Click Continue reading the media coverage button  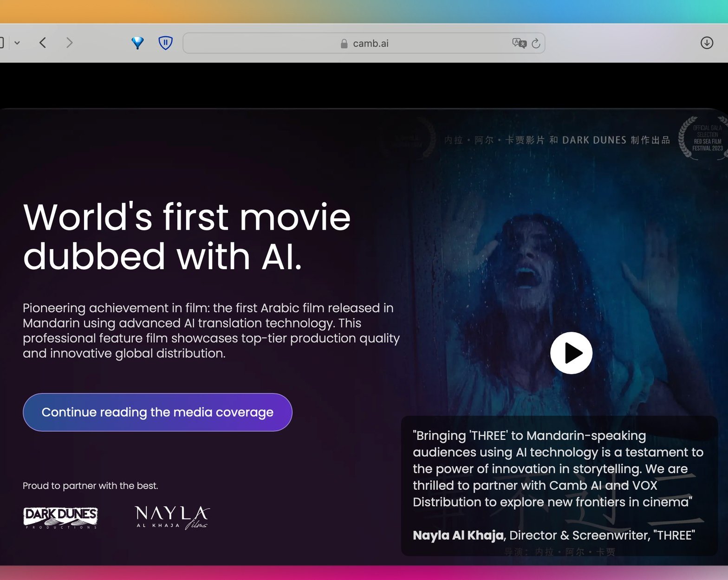157,412
